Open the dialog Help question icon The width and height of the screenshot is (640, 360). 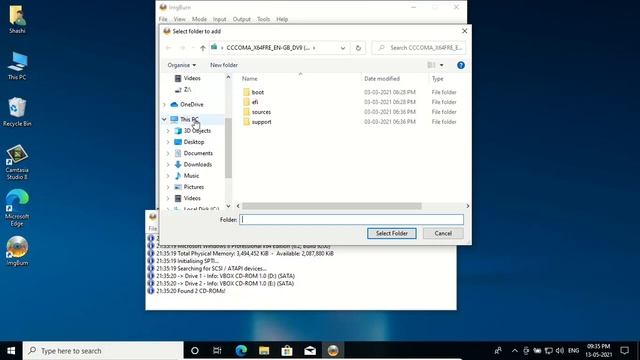(x=461, y=65)
